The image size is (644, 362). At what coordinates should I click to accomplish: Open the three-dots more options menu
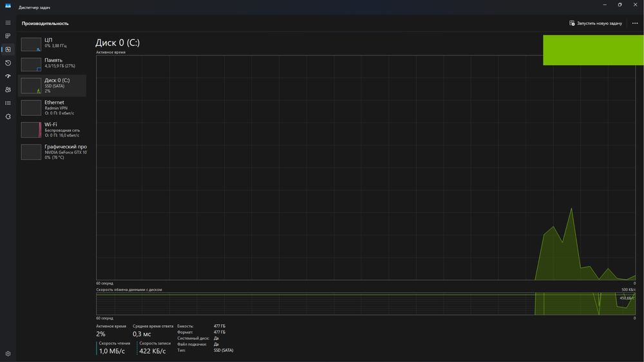pos(635,23)
